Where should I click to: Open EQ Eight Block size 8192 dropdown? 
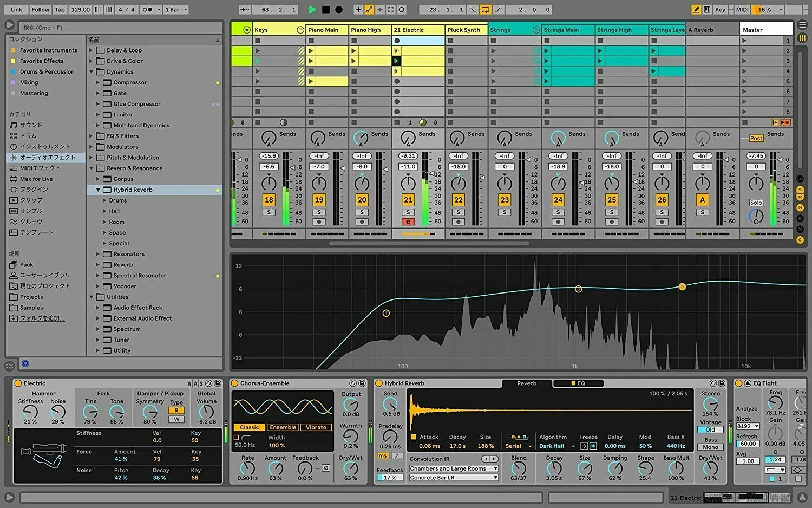(748, 426)
